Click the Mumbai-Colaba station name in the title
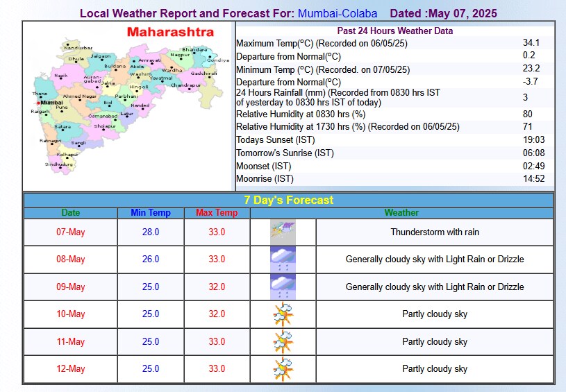Image resolution: width=566 pixels, height=392 pixels. click(338, 13)
